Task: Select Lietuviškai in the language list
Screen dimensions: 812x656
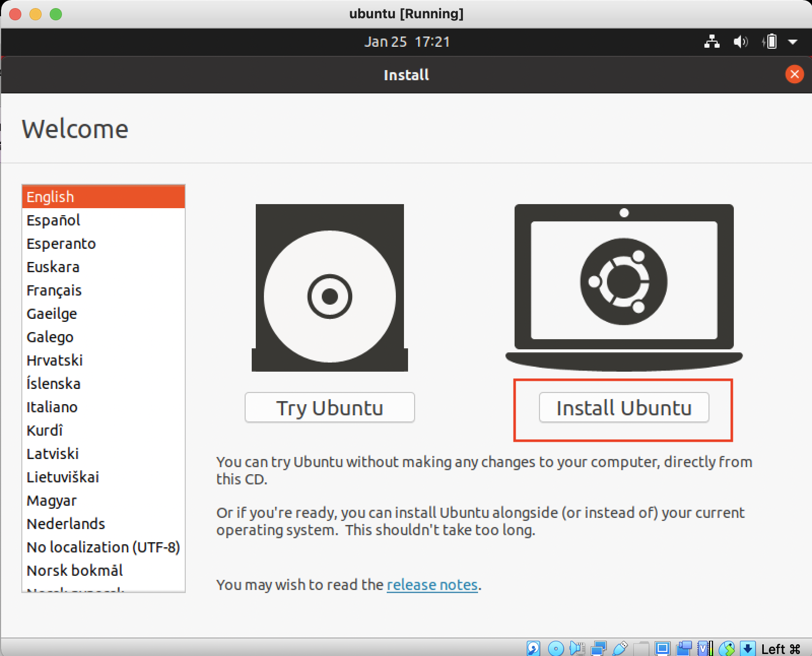Action: [104, 477]
